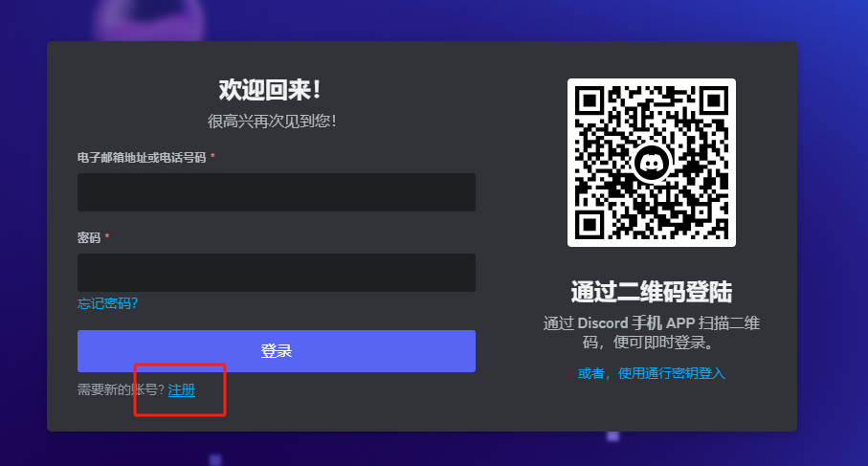
Task: Click the 欢迎回来! heading
Action: pyautogui.click(x=270, y=90)
